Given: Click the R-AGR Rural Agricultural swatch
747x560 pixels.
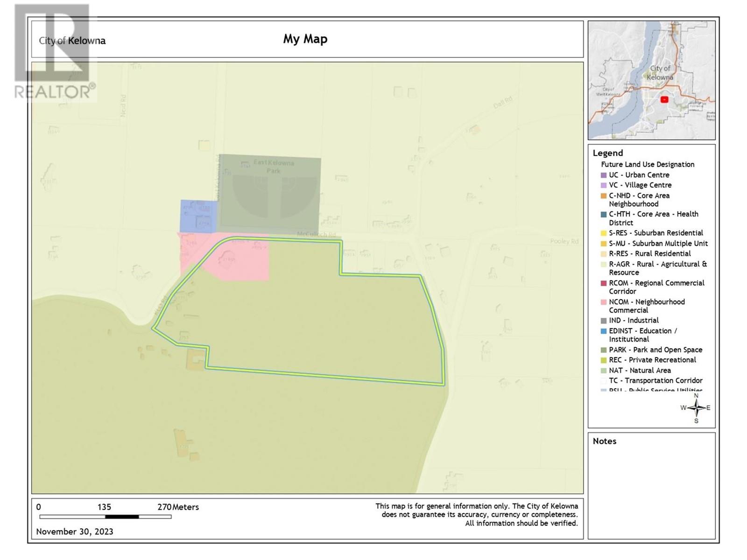Looking at the screenshot, I should click(x=604, y=264).
